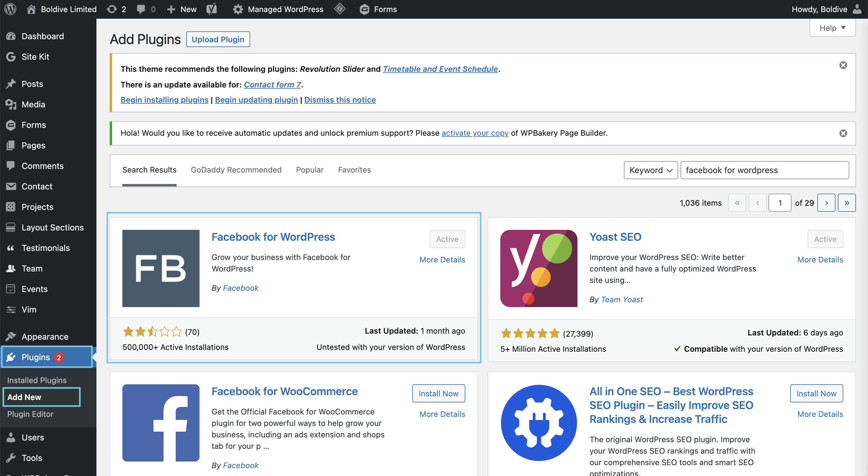Click the current page number field

tap(780, 203)
